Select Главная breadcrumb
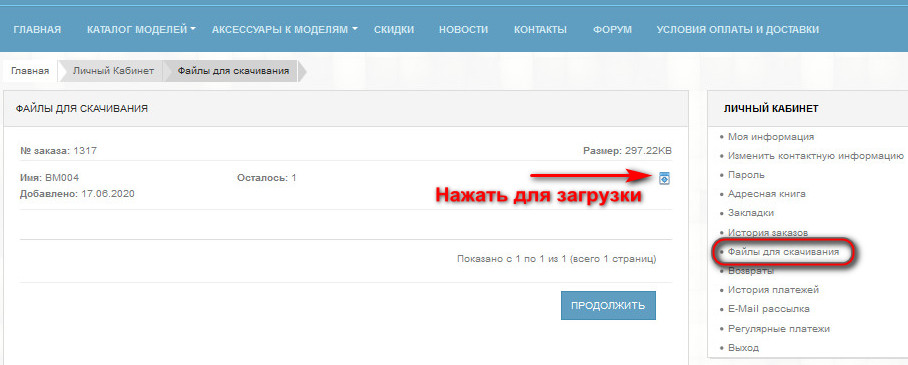Viewport: 908px width, 365px height. pyautogui.click(x=30, y=71)
